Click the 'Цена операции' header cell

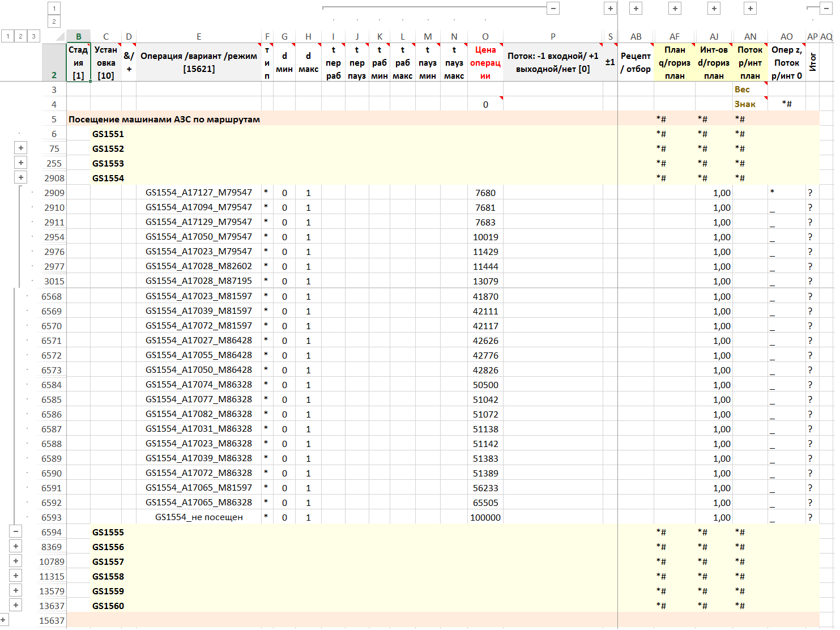485,62
